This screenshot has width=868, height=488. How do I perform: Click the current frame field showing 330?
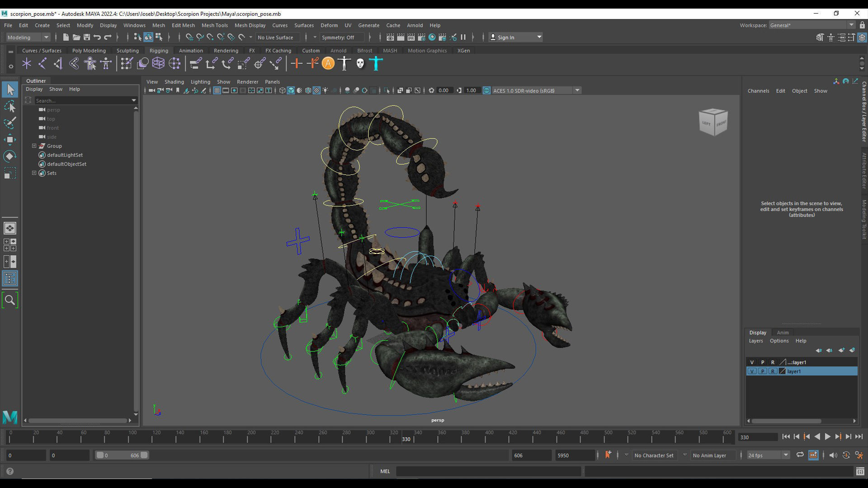pos(758,437)
